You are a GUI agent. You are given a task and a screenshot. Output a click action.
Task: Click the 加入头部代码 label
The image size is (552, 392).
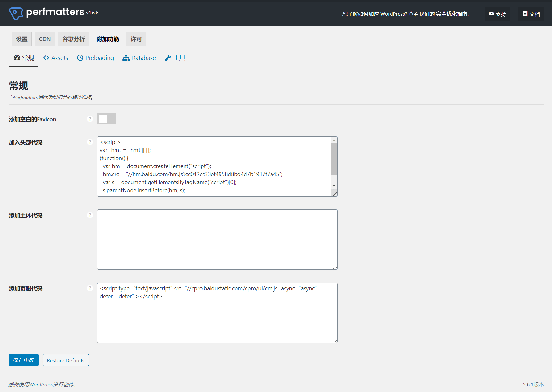(x=26, y=142)
